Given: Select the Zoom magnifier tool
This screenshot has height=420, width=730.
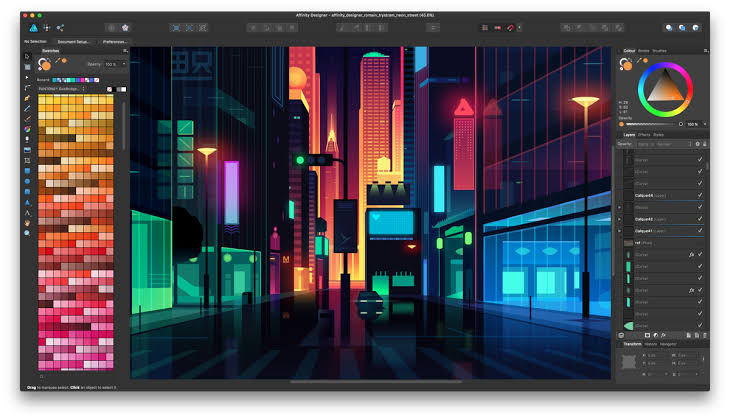Looking at the screenshot, I should coord(27,233).
